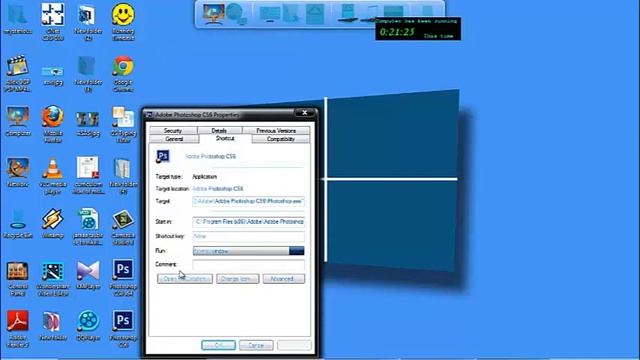Switch to the Compatibility tab

(280, 139)
